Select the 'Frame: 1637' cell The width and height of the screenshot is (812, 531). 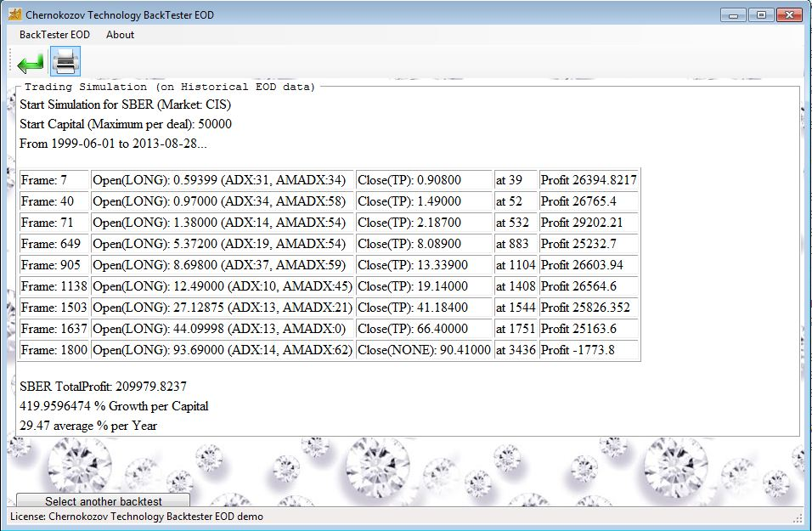coord(54,329)
